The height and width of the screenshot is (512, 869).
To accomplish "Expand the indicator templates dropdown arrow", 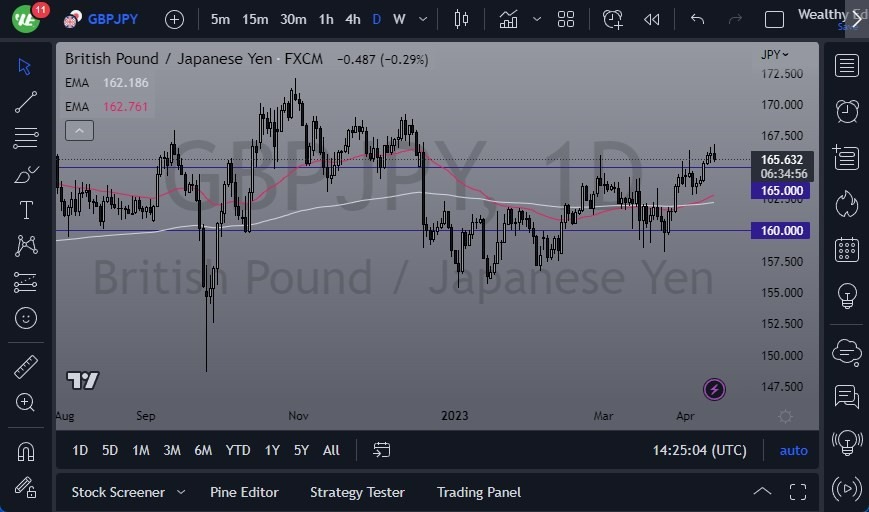I will point(536,19).
